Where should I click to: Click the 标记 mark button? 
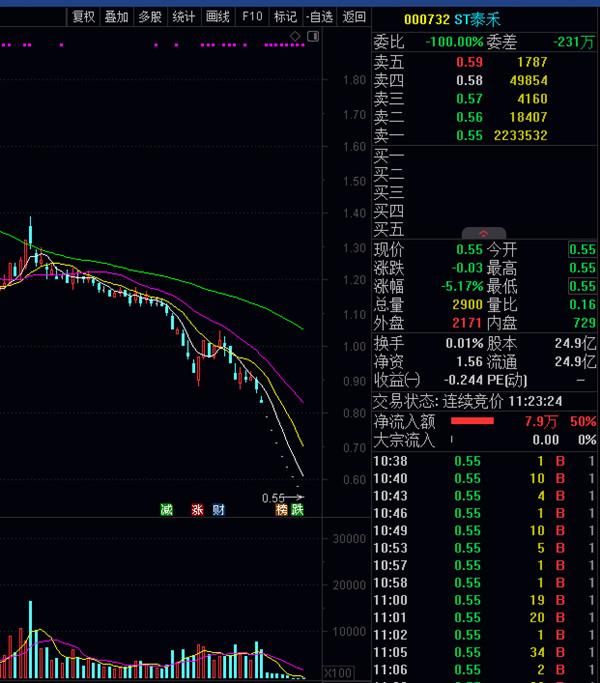click(285, 16)
